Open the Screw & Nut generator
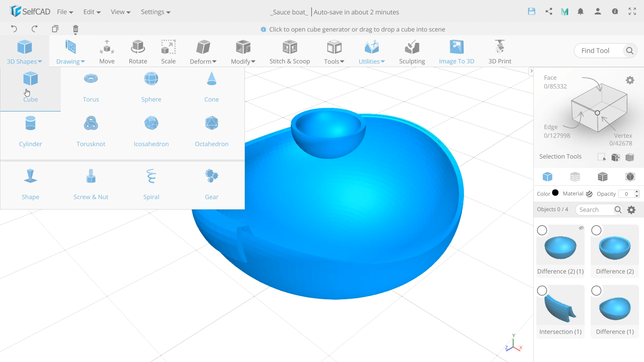Viewport: 644px width, 362px height. pyautogui.click(x=91, y=185)
